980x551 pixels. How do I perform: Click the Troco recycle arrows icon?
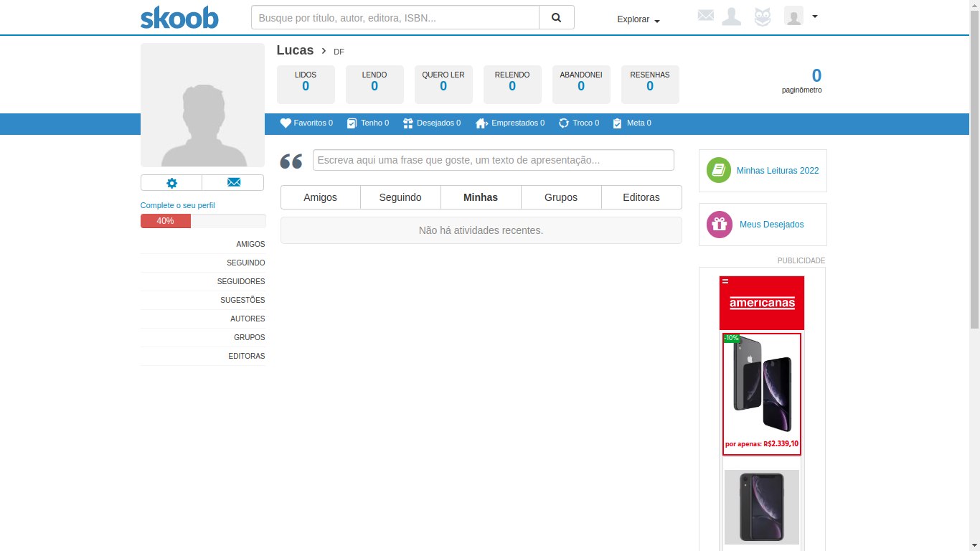click(564, 123)
